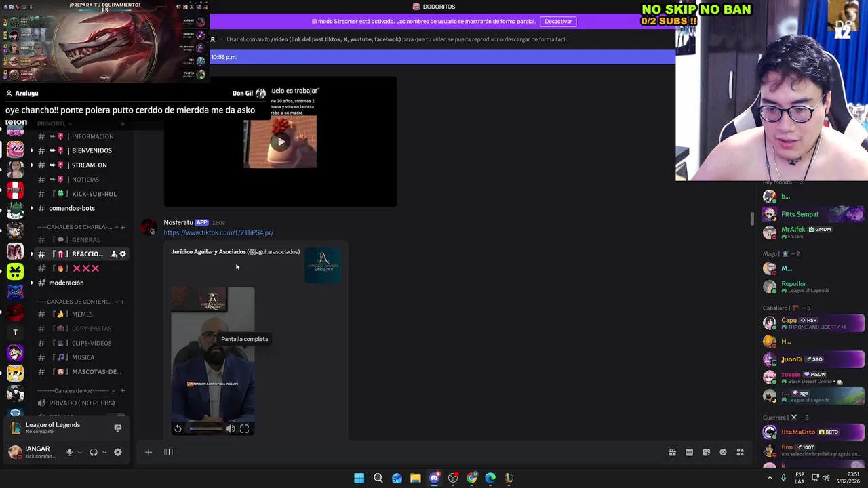Image resolution: width=868 pixels, height=488 pixels.
Task: Add a channel to CANALES DE CHARLA category
Action: (123, 227)
